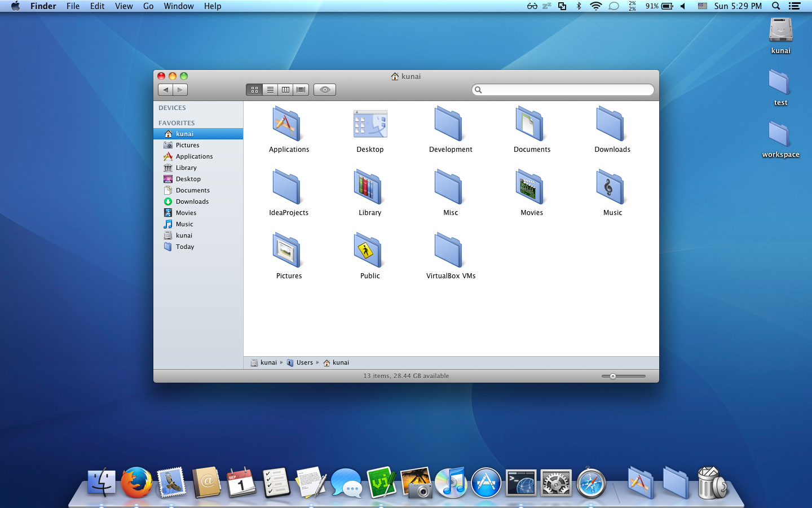The height and width of the screenshot is (508, 812).
Task: Select Documents in the sidebar
Action: pyautogui.click(x=198, y=190)
